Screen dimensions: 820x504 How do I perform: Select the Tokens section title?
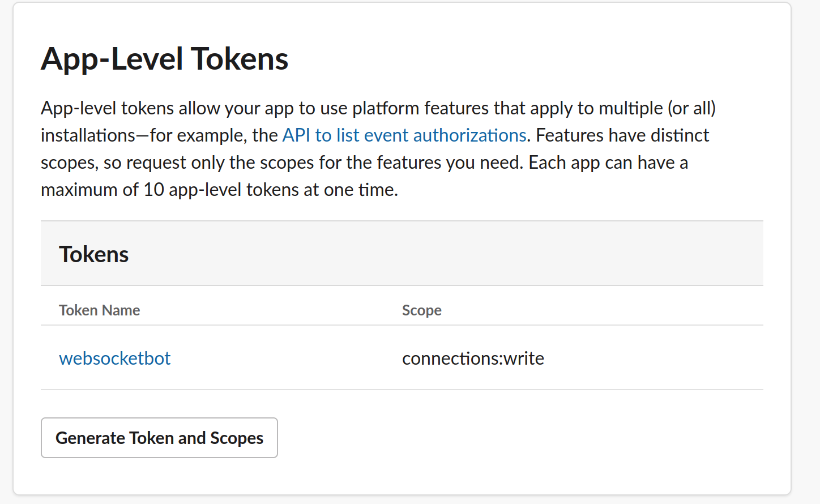(94, 254)
